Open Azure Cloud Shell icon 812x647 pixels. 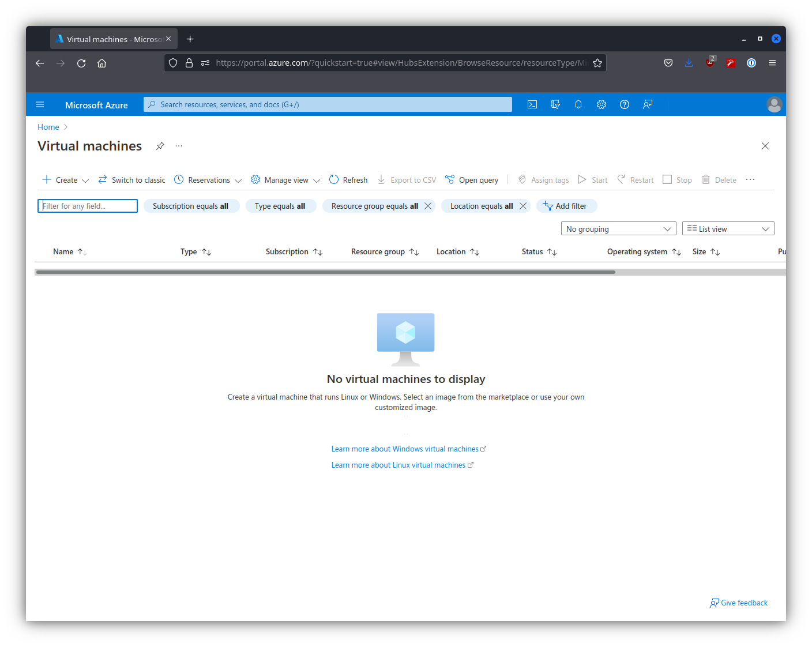532,104
